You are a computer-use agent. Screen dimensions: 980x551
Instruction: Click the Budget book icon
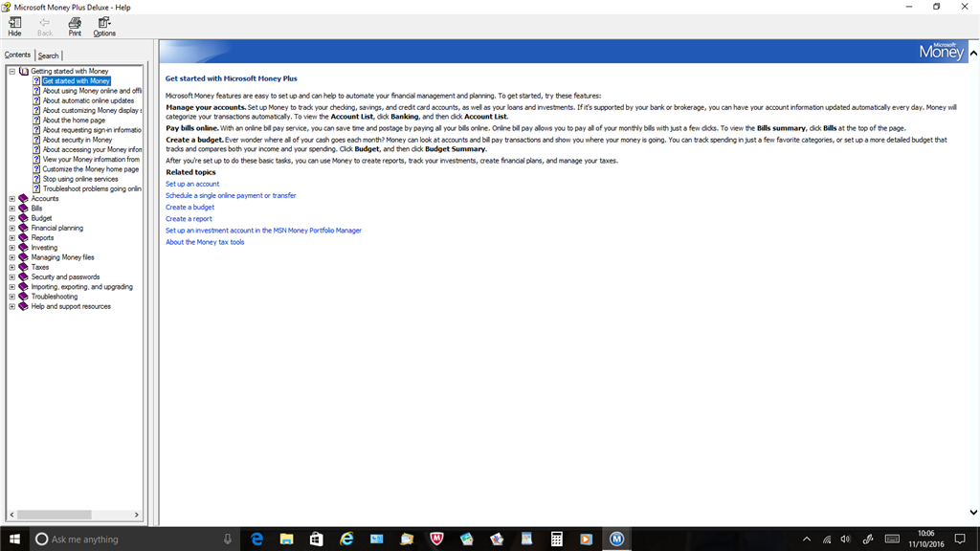point(23,218)
